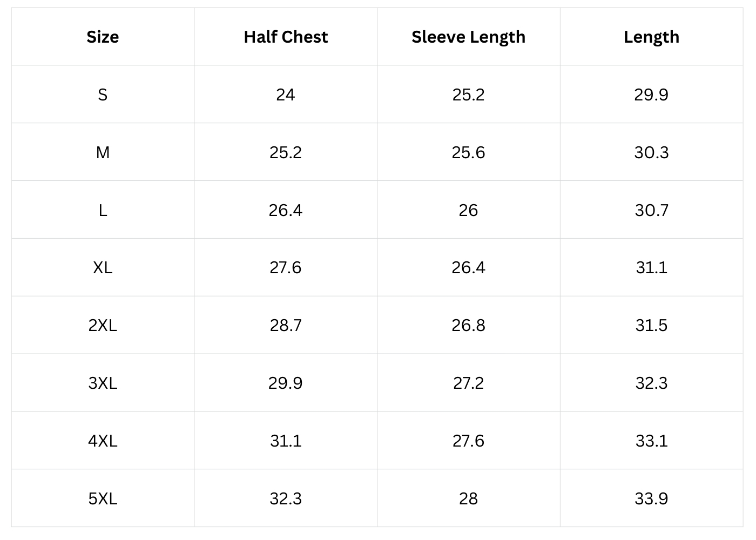Click length value 30.7
756x540 pixels.
pyautogui.click(x=651, y=210)
